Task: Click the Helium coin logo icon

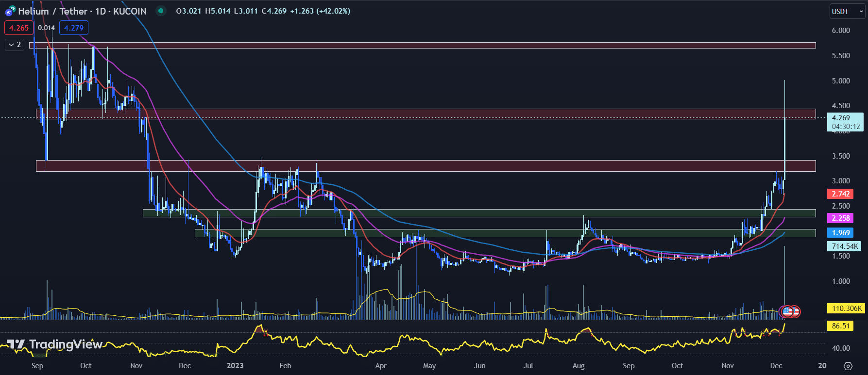Action: tap(10, 11)
